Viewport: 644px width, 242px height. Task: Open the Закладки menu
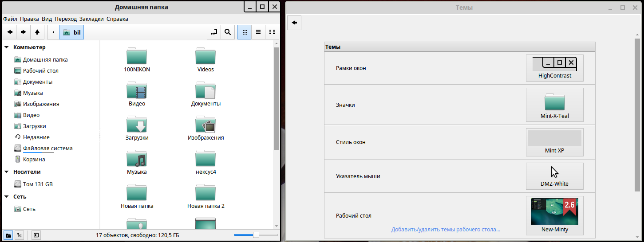coord(91,19)
